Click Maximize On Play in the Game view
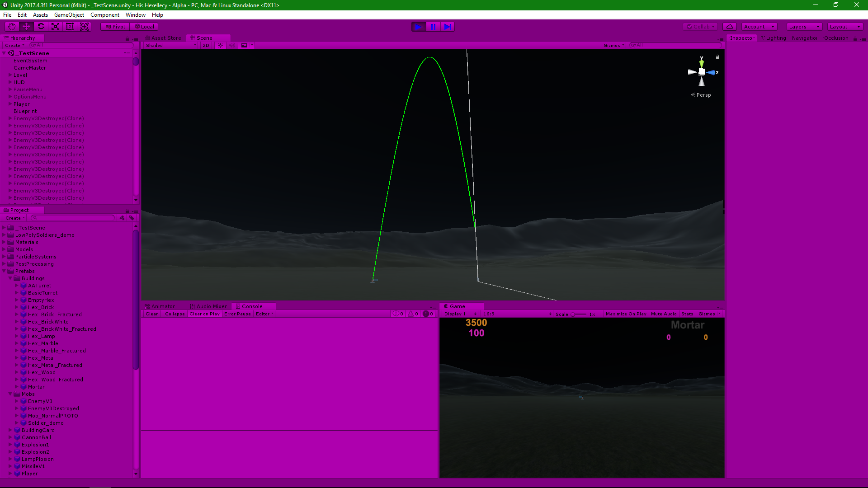This screenshot has height=488, width=868. (x=626, y=314)
